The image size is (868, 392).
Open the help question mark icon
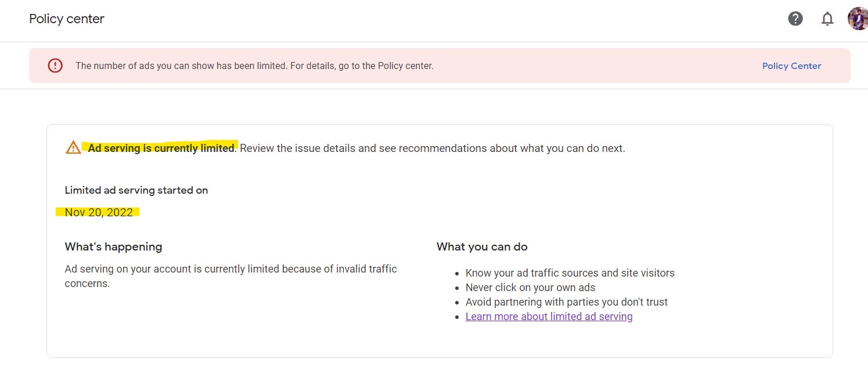pyautogui.click(x=795, y=19)
